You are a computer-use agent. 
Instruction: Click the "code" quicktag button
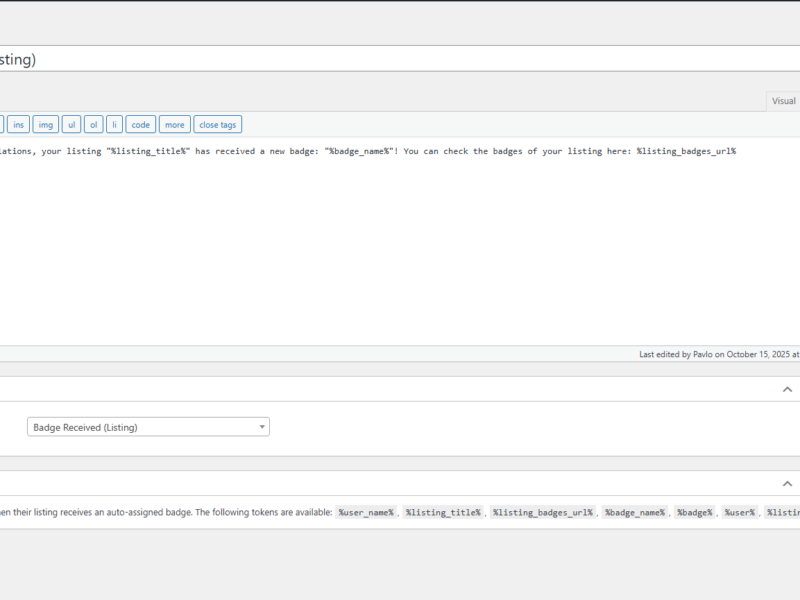[140, 124]
